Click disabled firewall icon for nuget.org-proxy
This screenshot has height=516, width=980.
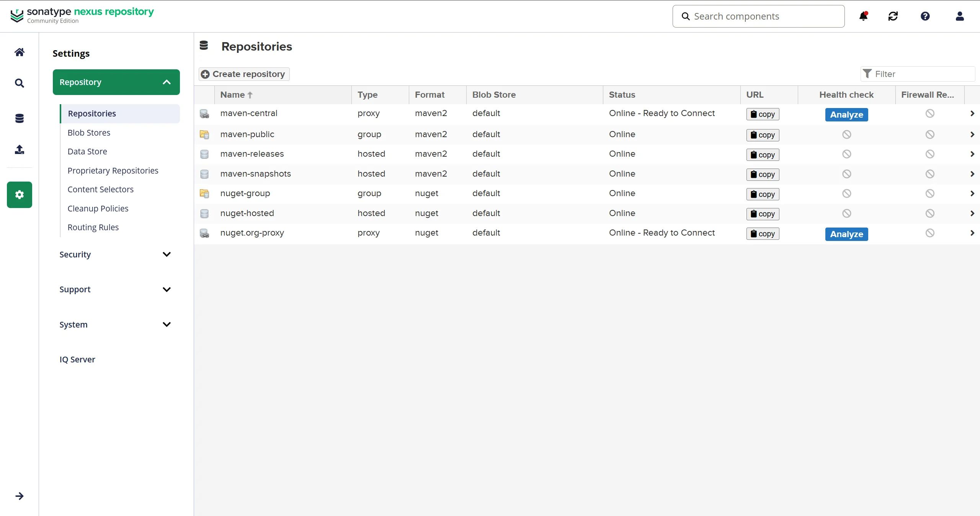point(930,233)
